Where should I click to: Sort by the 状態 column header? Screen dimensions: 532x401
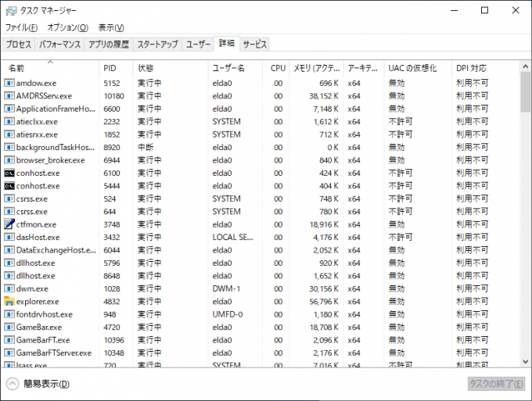(171, 68)
